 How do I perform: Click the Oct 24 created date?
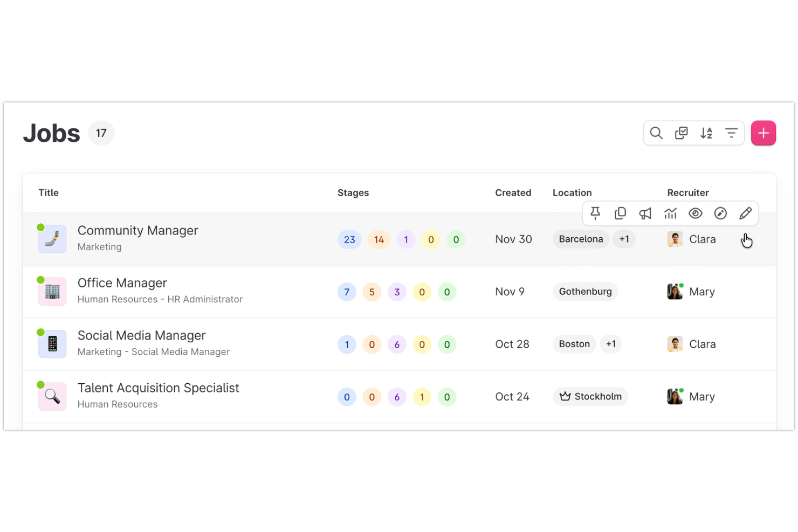click(x=512, y=397)
